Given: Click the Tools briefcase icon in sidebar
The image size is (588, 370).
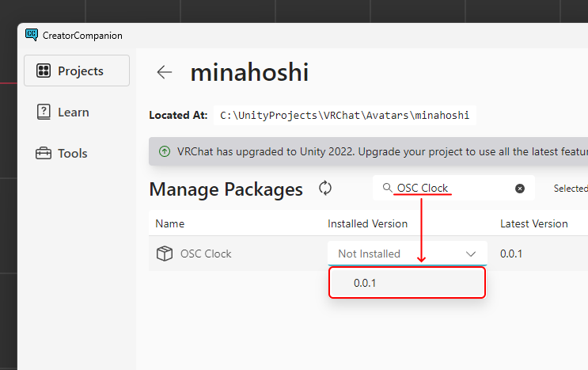Looking at the screenshot, I should 44,154.
